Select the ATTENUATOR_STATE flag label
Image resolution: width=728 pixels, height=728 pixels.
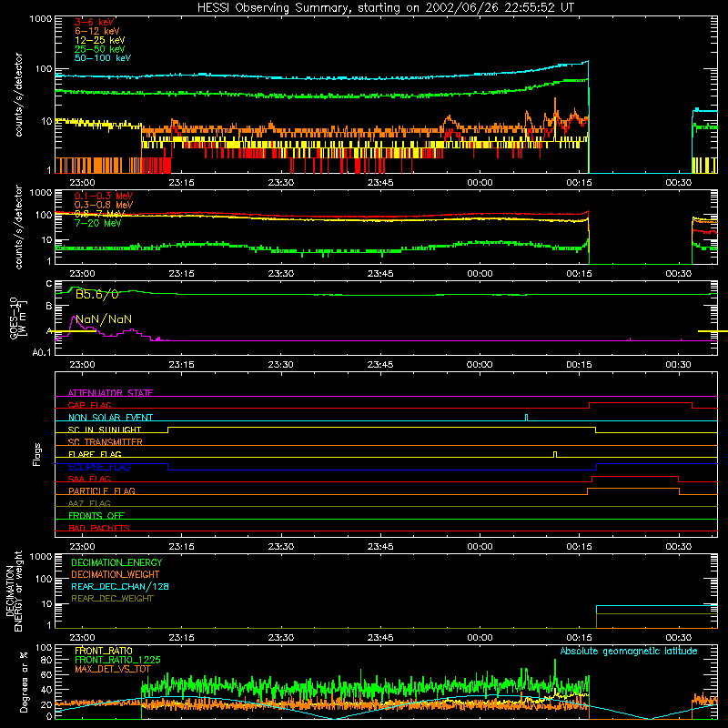tap(110, 393)
